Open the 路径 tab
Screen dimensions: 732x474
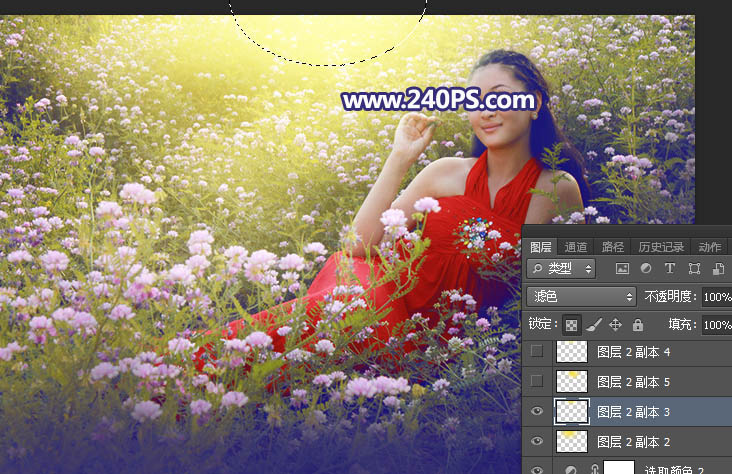(x=612, y=247)
